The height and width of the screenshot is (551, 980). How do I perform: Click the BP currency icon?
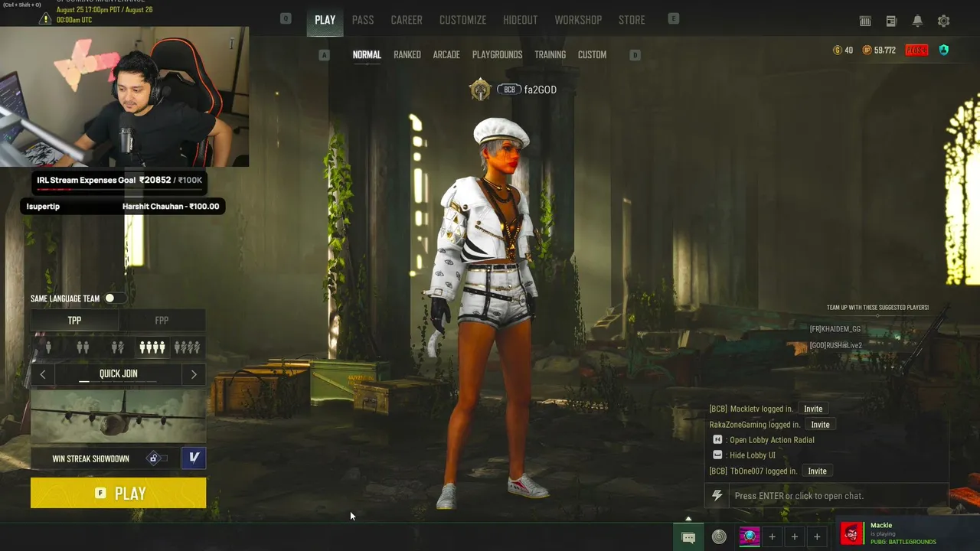click(x=867, y=51)
